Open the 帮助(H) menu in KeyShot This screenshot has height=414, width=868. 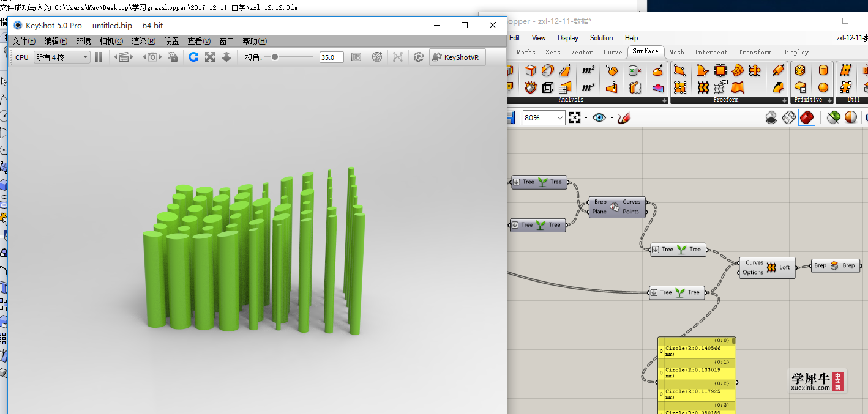(x=255, y=41)
